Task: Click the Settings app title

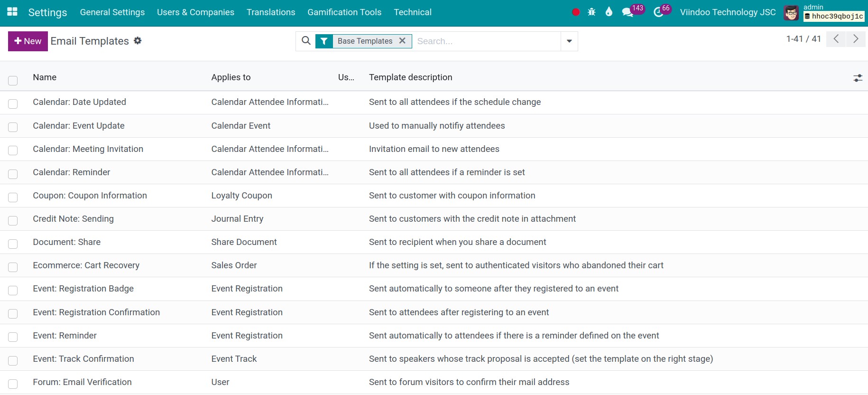Action: [47, 12]
